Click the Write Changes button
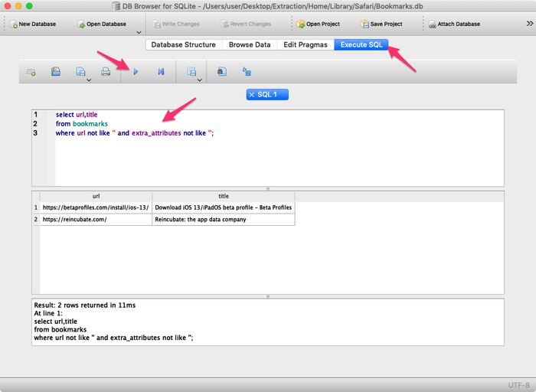 [x=175, y=24]
